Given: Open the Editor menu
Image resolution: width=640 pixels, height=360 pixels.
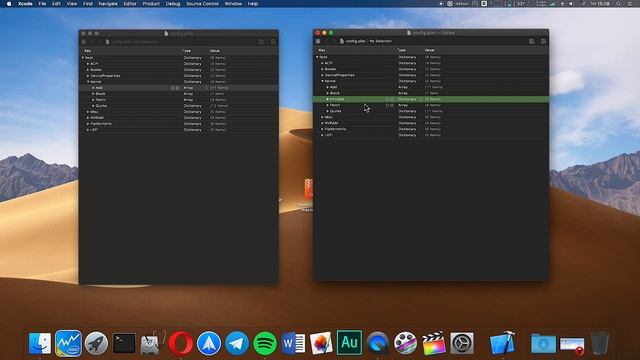Looking at the screenshot, I should pyautogui.click(x=130, y=4).
